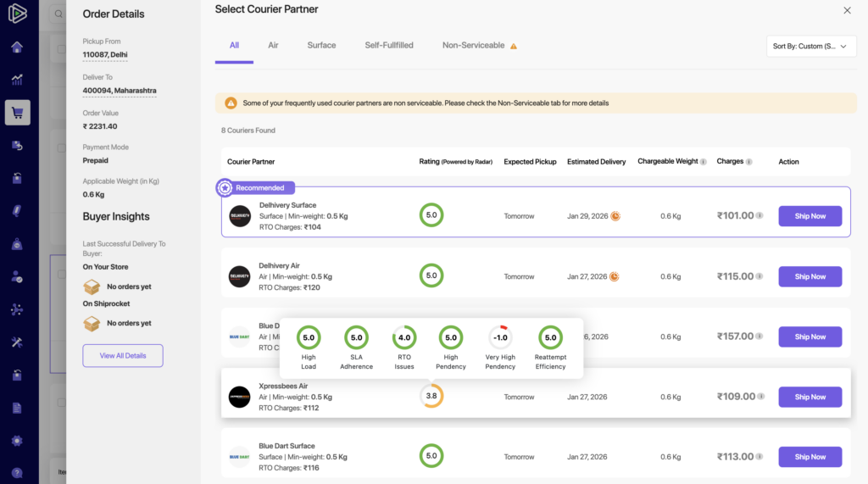Click View All Details button
Screen dimensions: 868x484
click(123, 356)
